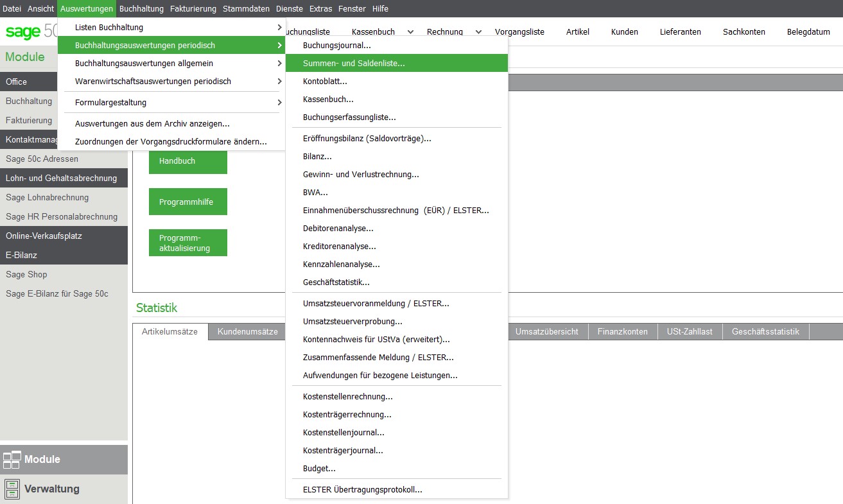Open Sage HR Personalabrechnung in sidebar
843x504 pixels.
coord(64,216)
